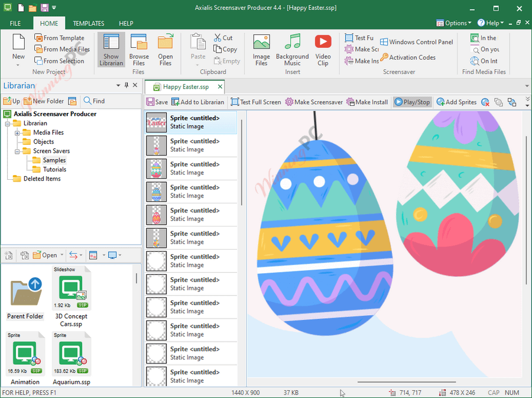Screen dimensions: 532x398
Task: Switch to the TEMPLATES ribbon tab
Action: point(89,24)
